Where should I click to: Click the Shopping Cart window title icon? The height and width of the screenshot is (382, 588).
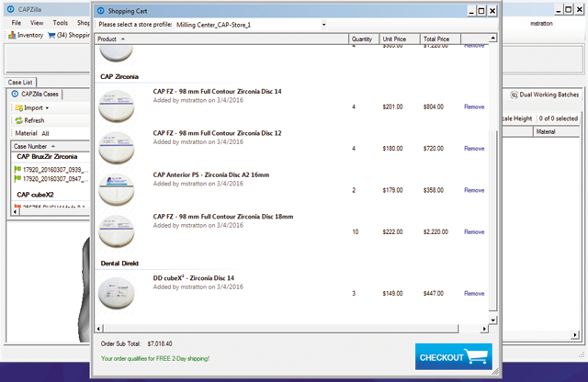coord(100,11)
